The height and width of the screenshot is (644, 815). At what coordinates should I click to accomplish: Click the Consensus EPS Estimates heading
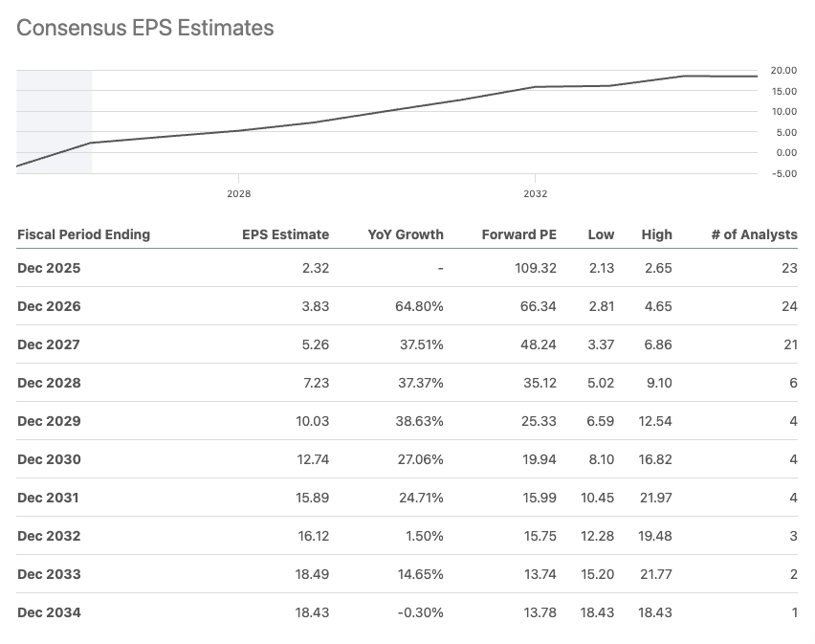point(145,28)
